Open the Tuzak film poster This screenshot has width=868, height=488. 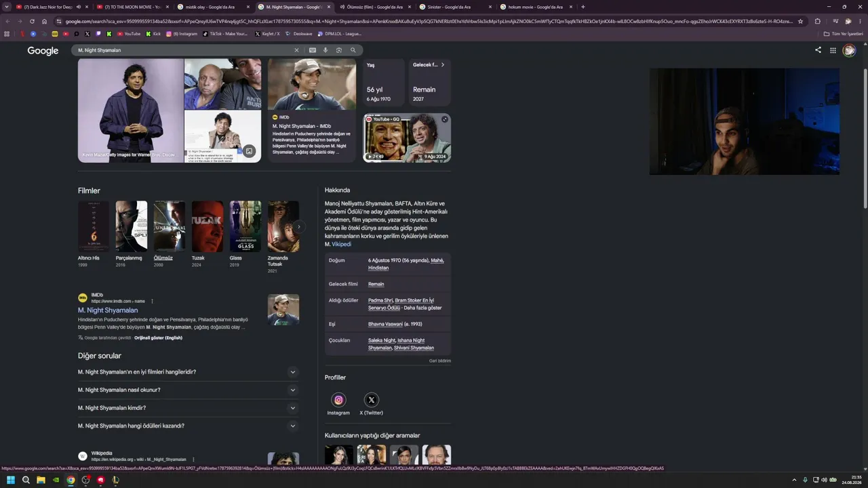coord(208,226)
